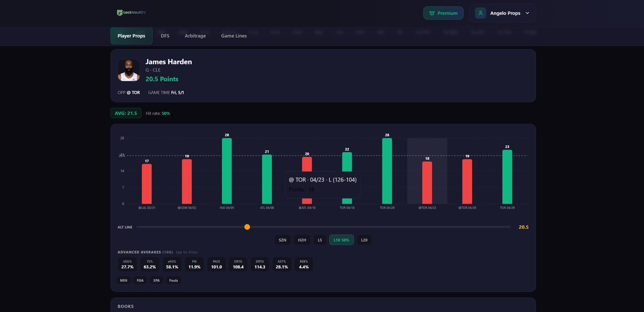Click the @LAL 03/31 bar showing 17
The image size is (644, 312).
click(x=147, y=184)
